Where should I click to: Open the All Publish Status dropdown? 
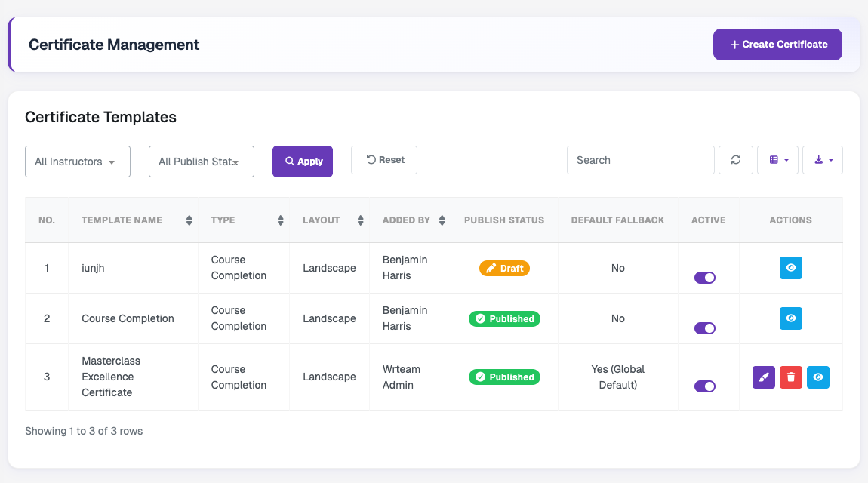click(202, 162)
